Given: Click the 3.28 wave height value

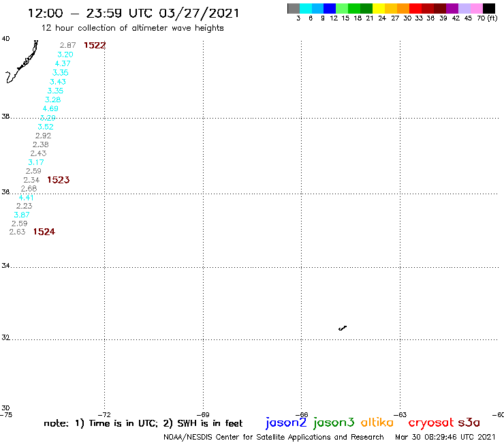Looking at the screenshot, I should point(52,100).
